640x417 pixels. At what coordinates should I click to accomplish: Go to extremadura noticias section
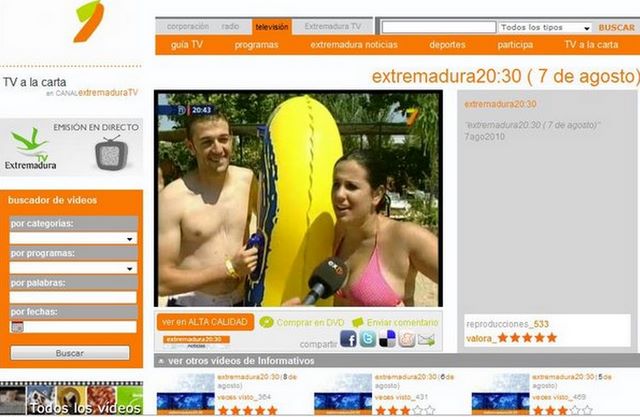click(x=354, y=45)
